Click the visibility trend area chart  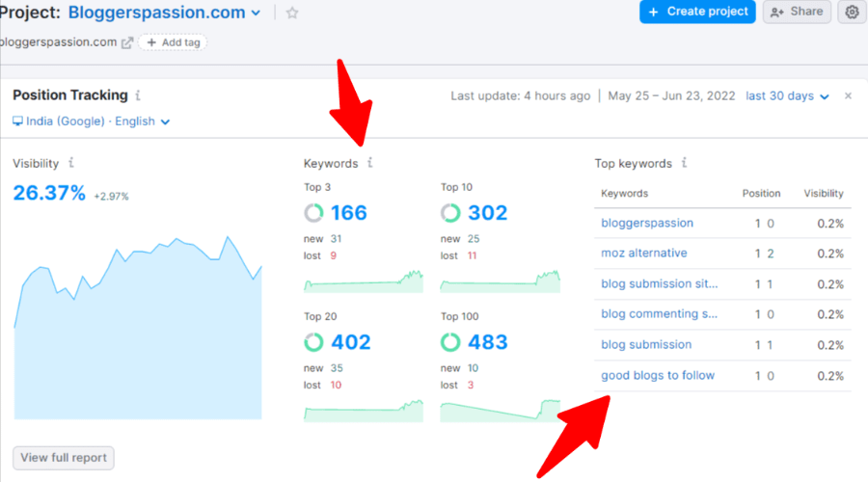point(138,328)
